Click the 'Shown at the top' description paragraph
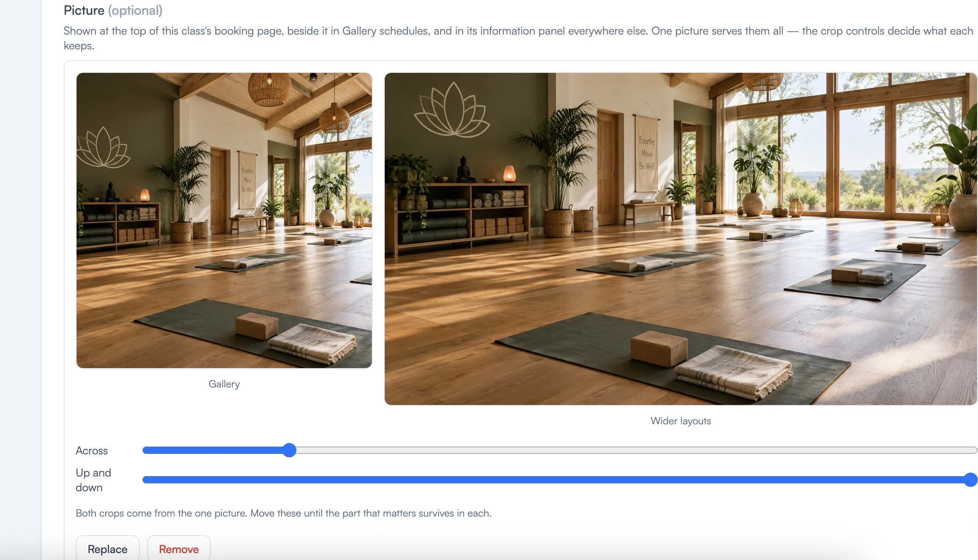 [x=519, y=38]
